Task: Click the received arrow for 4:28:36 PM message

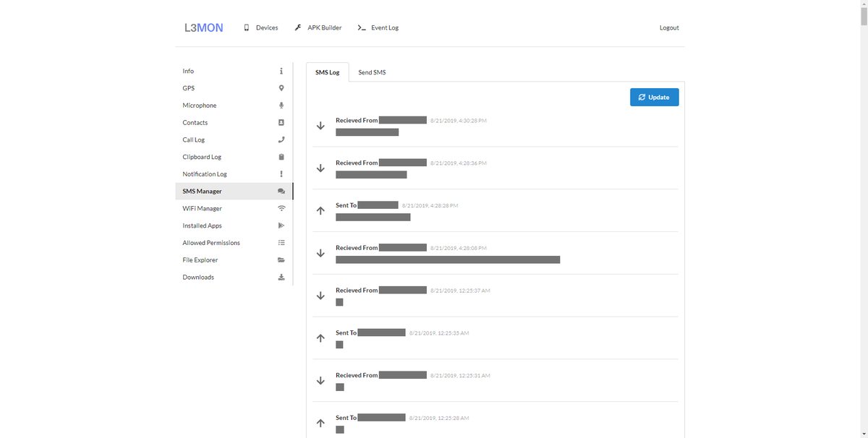Action: click(320, 168)
